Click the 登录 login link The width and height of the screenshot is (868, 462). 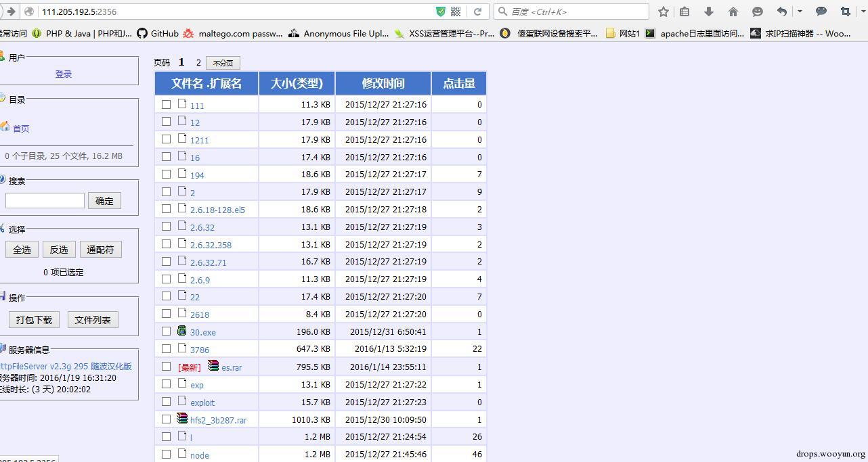(x=64, y=74)
